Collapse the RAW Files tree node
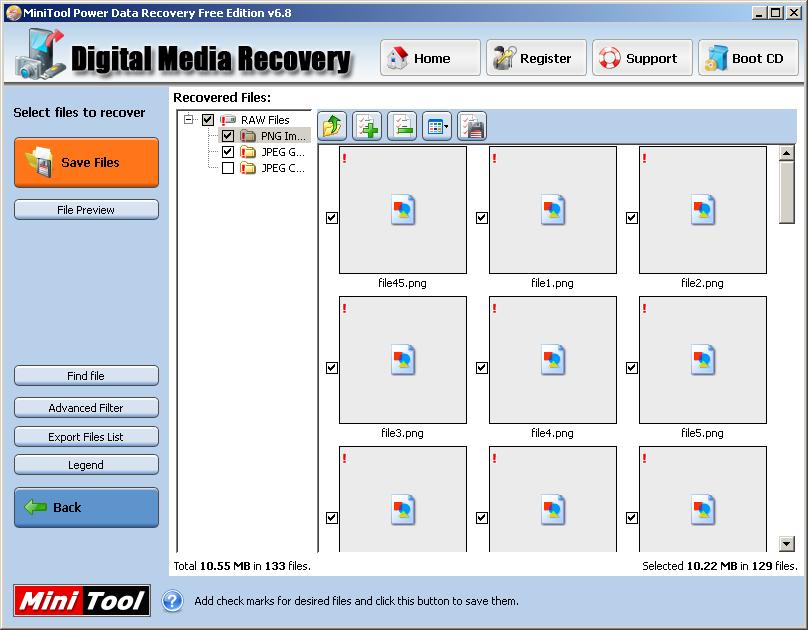The height and width of the screenshot is (630, 808). click(189, 120)
